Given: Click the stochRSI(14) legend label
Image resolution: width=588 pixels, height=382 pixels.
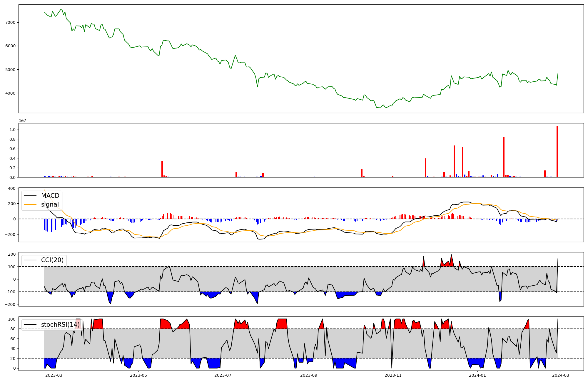Looking at the screenshot, I should pos(60,325).
